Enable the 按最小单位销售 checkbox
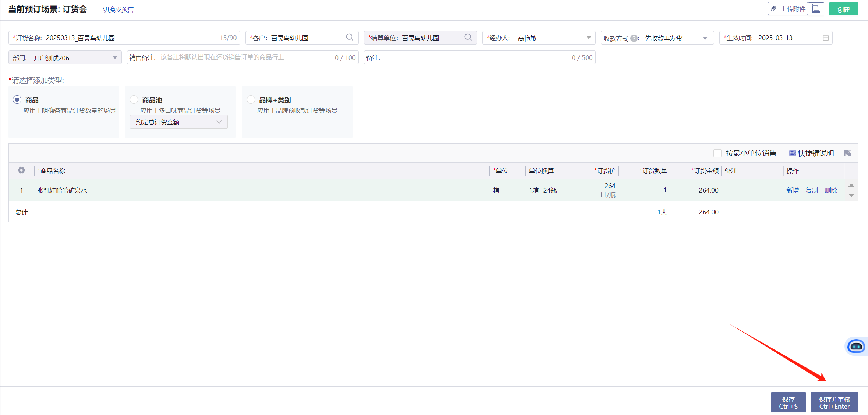The width and height of the screenshot is (868, 415). (x=717, y=153)
